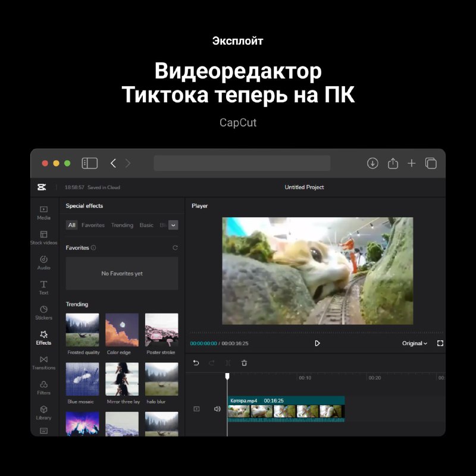The height and width of the screenshot is (476, 476).
Task: Delete selected clip with trash icon
Action: point(244,363)
